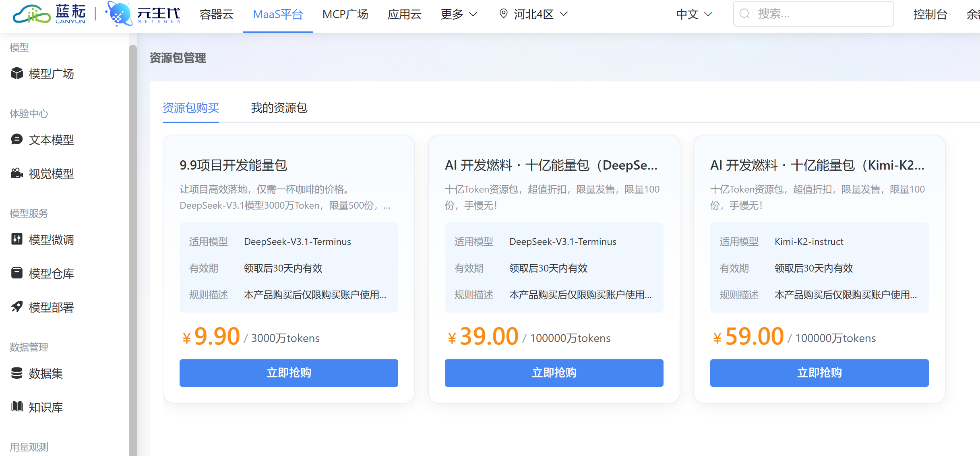
Task: Click the 视觉模型 camera icon
Action: click(17, 173)
